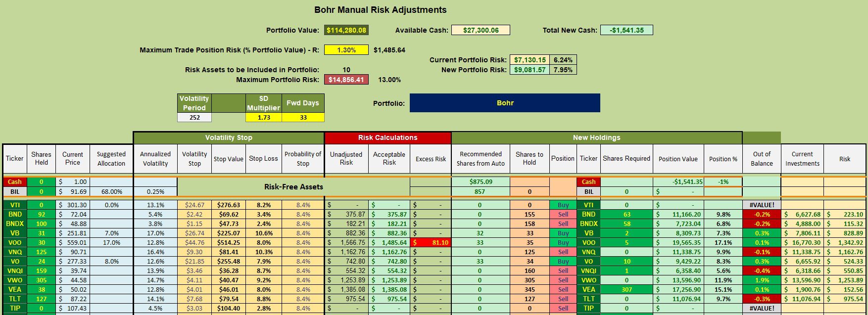Image resolution: width=868 pixels, height=315 pixels.
Task: Select VB volatility stop $26.74
Action: coord(194,233)
